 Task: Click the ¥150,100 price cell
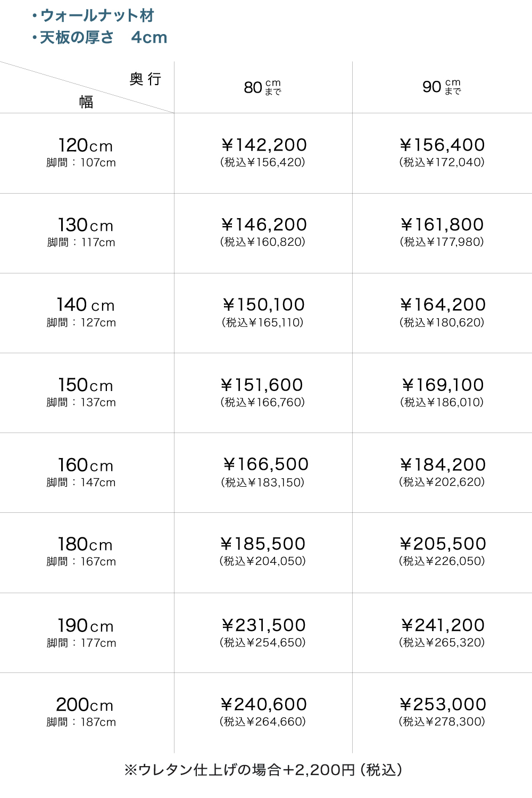coord(263,305)
